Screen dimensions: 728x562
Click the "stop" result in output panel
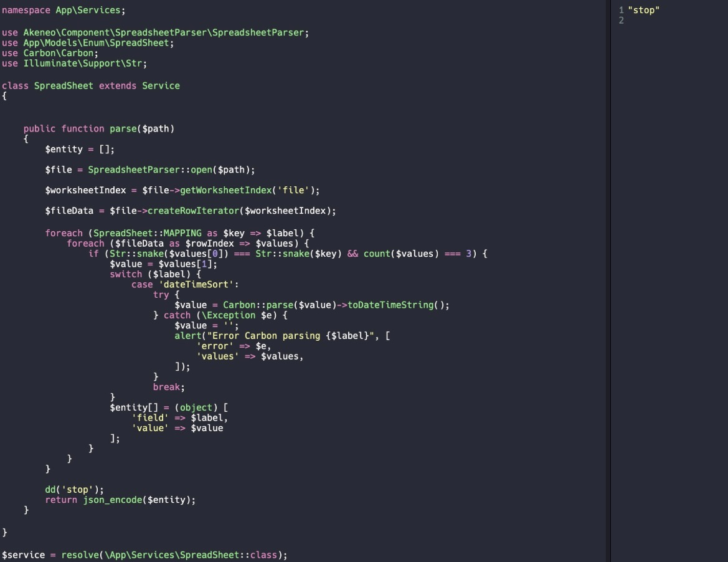point(644,11)
